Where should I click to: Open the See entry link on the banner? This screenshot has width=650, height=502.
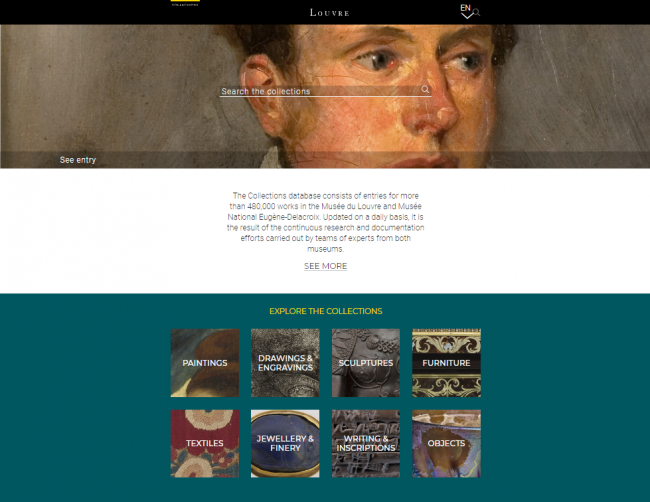point(78,160)
